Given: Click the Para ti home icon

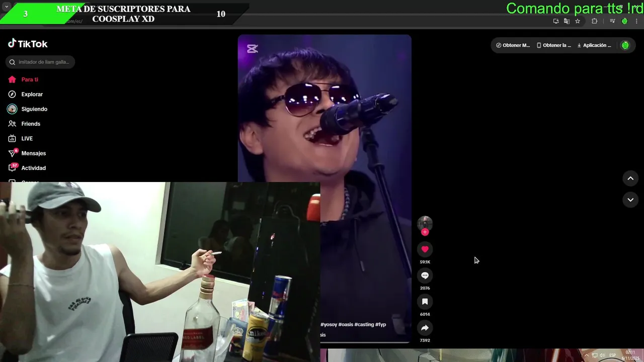Looking at the screenshot, I should 12,79.
